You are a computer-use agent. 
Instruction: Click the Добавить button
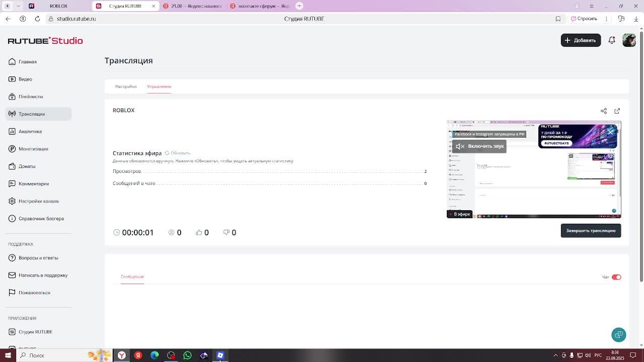click(x=581, y=40)
